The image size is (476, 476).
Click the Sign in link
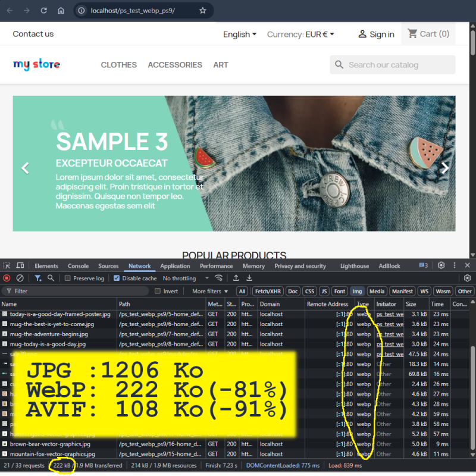click(376, 35)
